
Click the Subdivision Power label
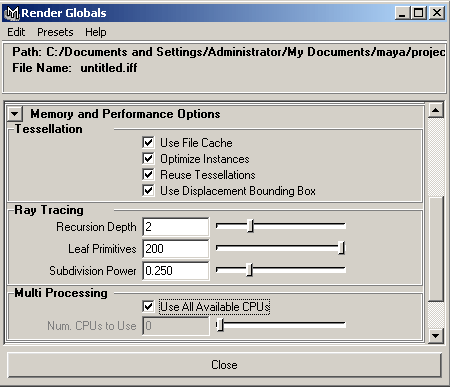(93, 271)
